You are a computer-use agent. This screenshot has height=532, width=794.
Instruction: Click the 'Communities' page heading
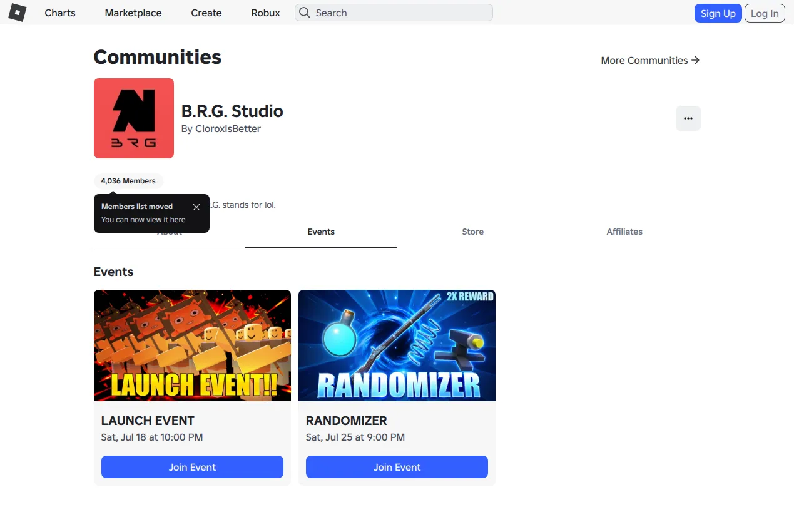158,57
